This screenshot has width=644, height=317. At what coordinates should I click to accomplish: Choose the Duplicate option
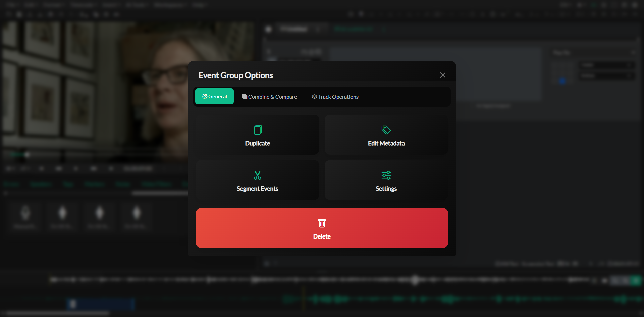(x=257, y=135)
